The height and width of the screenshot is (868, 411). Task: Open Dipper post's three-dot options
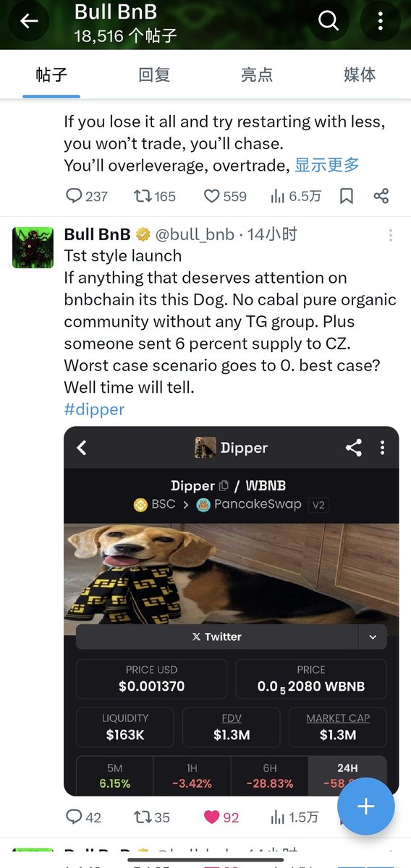click(x=391, y=235)
